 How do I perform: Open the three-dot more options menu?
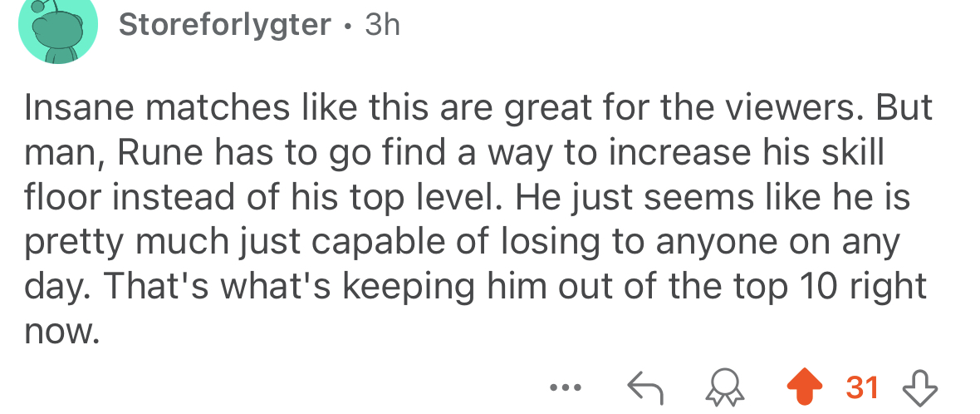tap(566, 387)
